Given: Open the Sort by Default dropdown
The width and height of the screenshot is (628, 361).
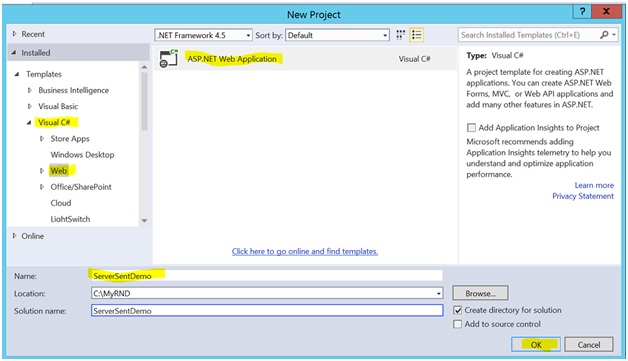Looking at the screenshot, I should (x=337, y=35).
